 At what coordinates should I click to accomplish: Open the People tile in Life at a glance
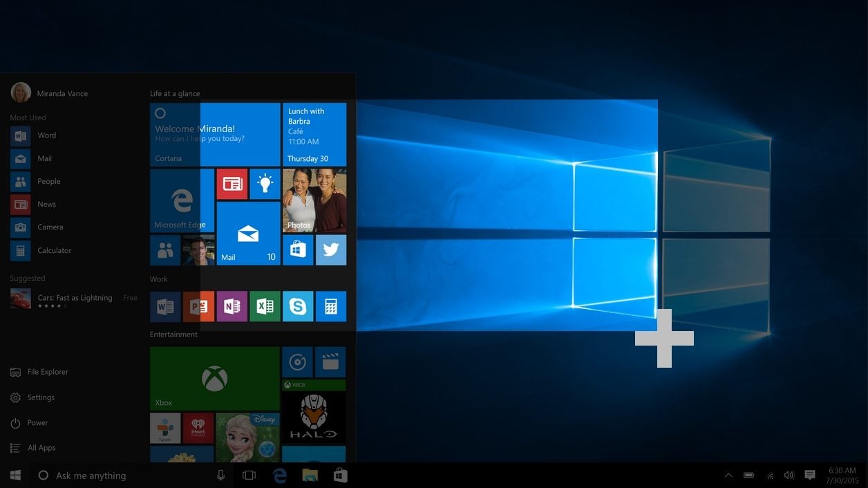[165, 250]
